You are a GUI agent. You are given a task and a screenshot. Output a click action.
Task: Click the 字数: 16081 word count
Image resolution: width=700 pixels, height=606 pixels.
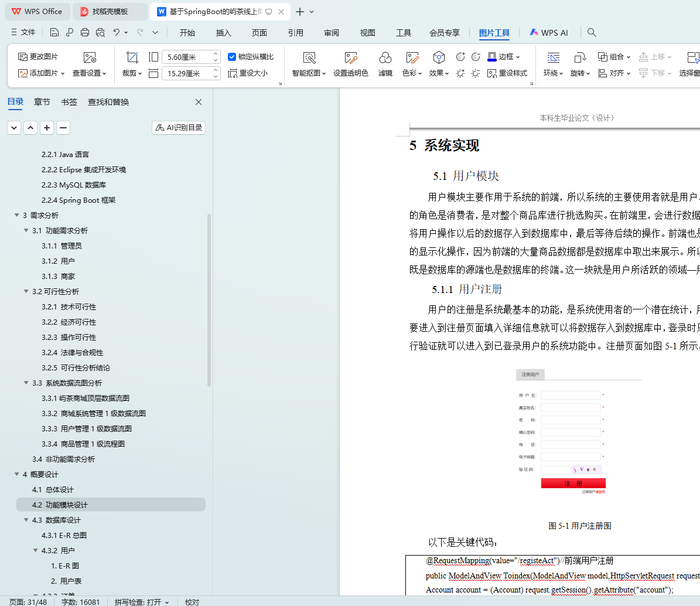(x=81, y=602)
